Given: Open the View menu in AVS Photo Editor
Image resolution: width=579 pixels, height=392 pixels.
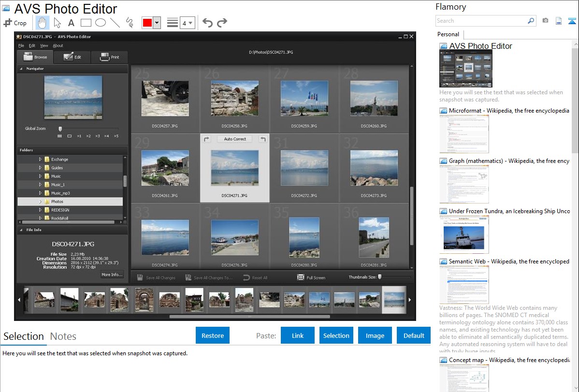Looking at the screenshot, I should pos(44,46).
